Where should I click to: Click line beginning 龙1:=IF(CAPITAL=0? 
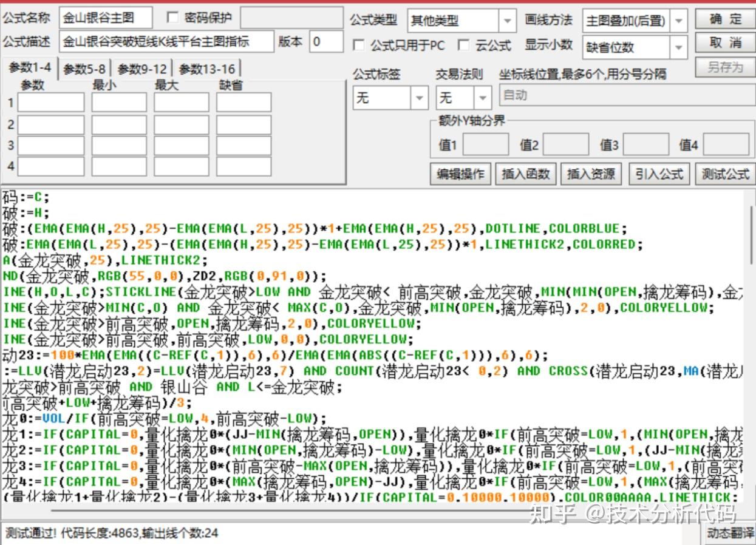point(372,434)
